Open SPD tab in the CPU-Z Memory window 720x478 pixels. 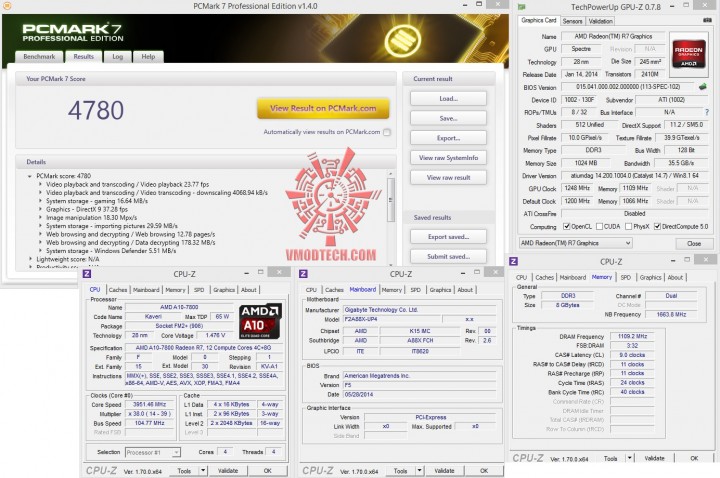(x=625, y=277)
